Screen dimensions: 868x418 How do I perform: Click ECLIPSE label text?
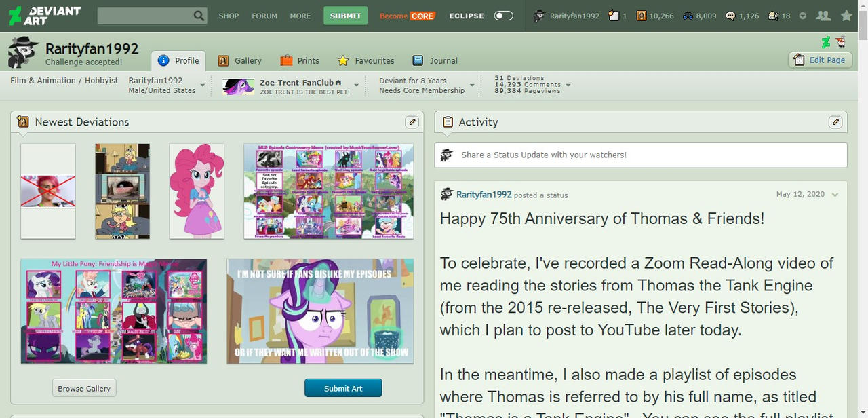coord(467,16)
